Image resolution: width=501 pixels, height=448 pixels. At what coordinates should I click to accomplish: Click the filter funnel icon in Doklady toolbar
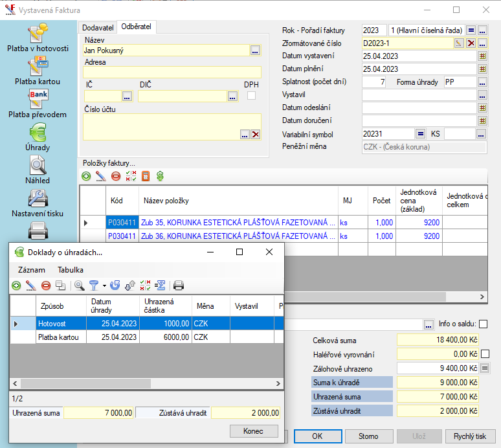[x=94, y=286]
